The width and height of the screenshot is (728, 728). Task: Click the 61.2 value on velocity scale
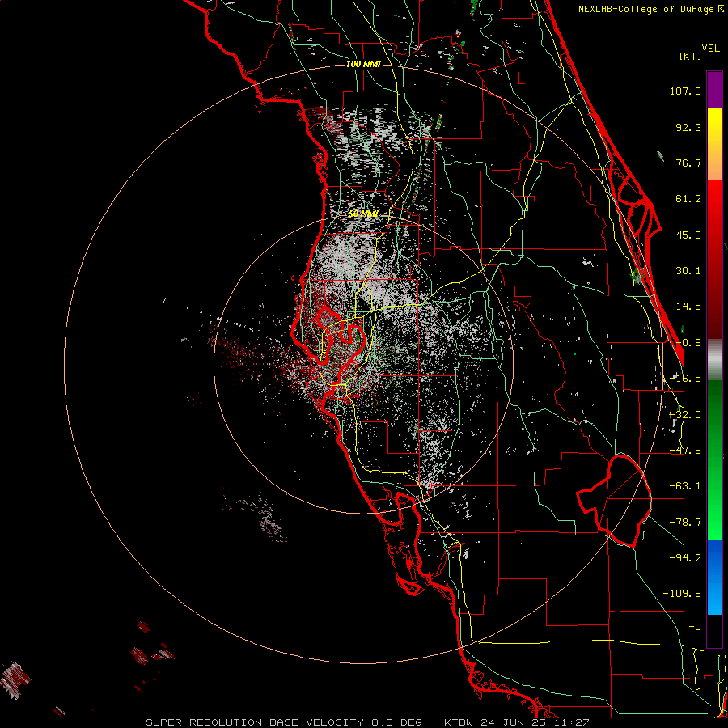pos(688,199)
